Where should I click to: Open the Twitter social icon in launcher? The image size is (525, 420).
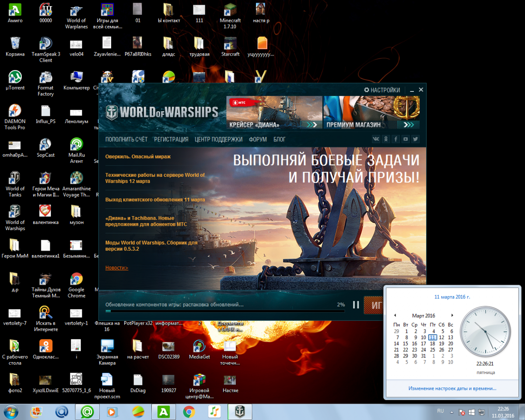tap(416, 139)
